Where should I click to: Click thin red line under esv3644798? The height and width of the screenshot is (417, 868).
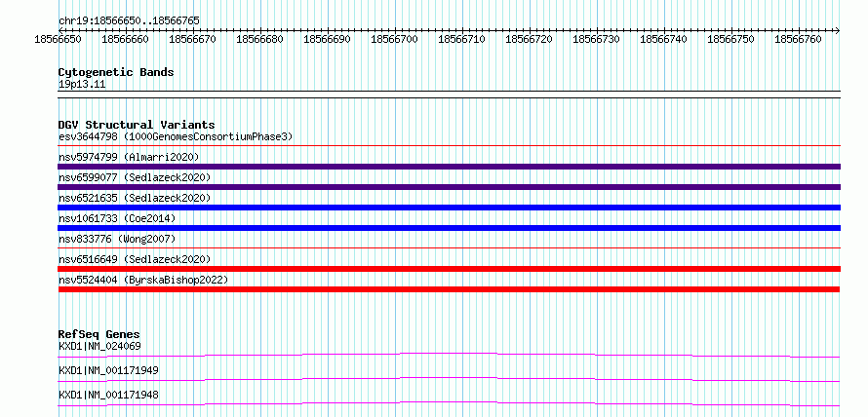point(449,146)
